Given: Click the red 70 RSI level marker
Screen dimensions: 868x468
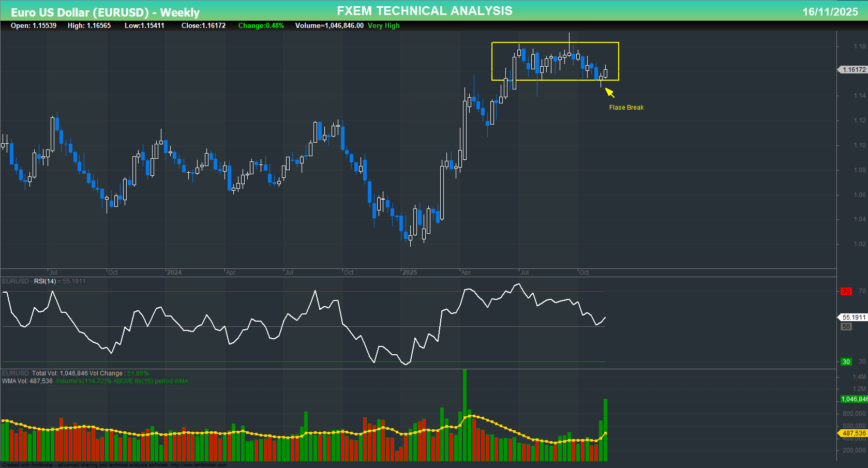Looking at the screenshot, I should (846, 291).
